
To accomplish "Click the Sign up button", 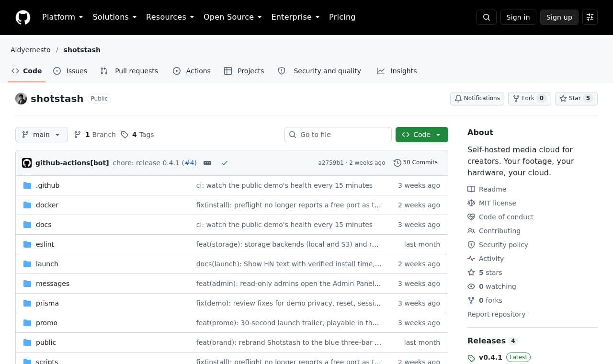I will 559,17.
